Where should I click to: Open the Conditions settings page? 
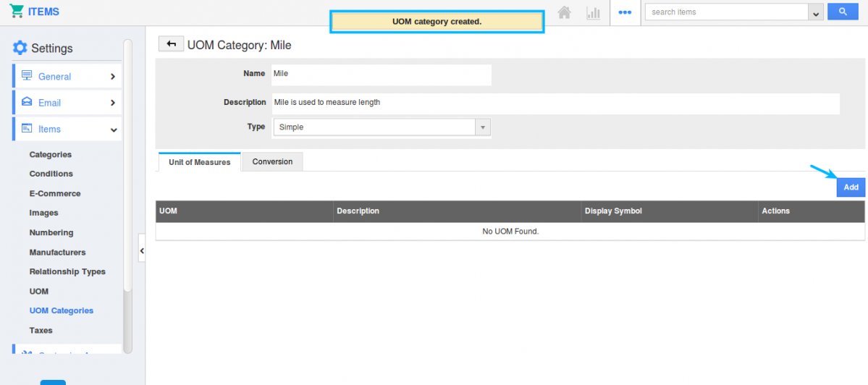point(51,174)
